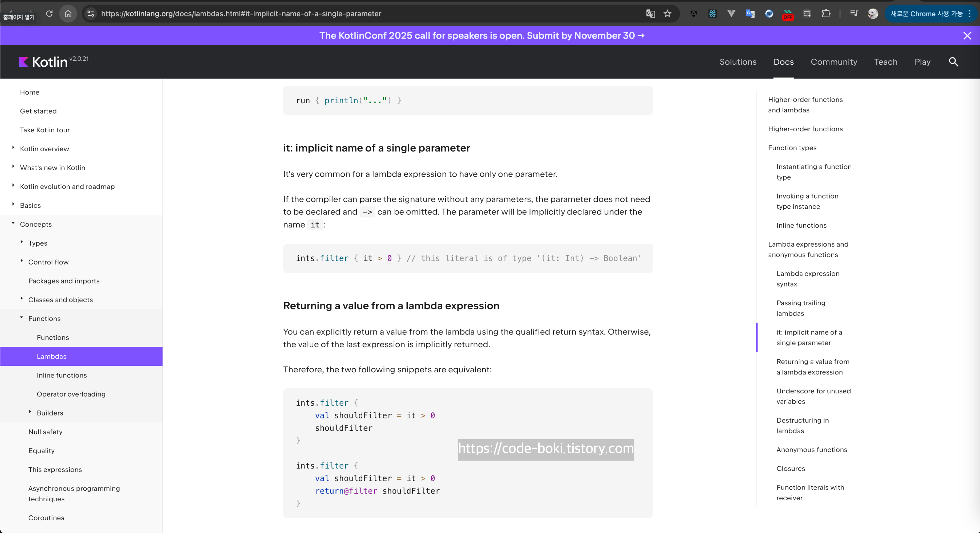Image resolution: width=980 pixels, height=533 pixels.
Task: Bookmark this page with the star icon
Action: tap(667, 14)
